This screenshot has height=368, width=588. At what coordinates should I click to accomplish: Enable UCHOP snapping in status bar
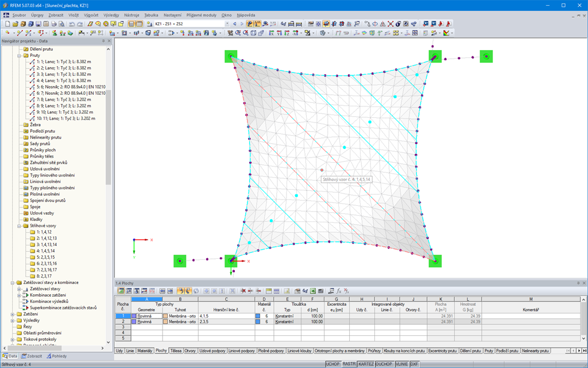click(334, 363)
